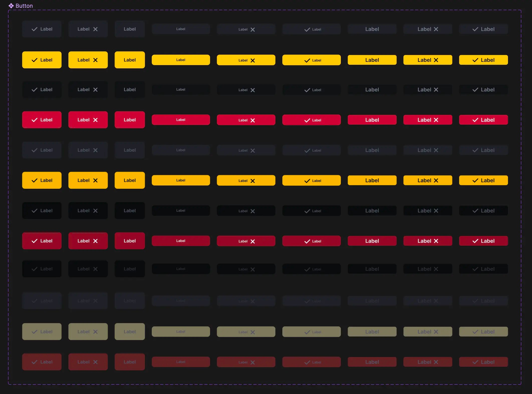Screen dimensions: 532x394
Task: Click X icon in faded olive-yellow large button
Action: [95, 332]
